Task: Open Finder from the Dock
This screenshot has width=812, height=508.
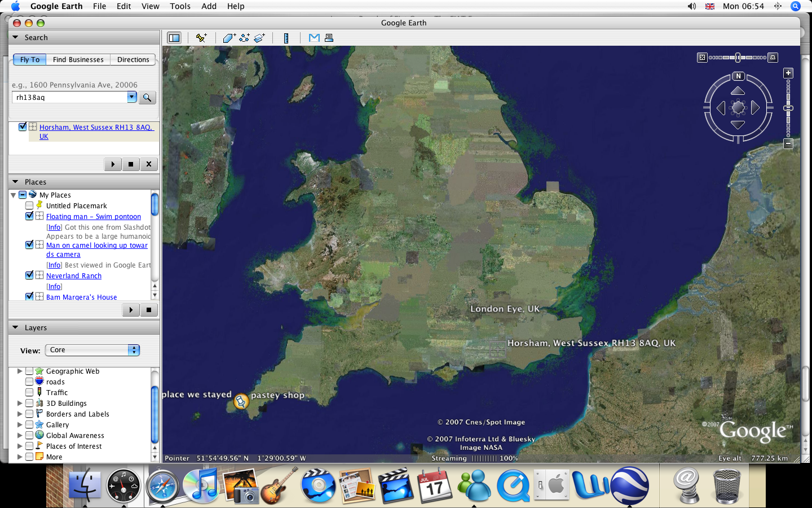Action: (85, 486)
